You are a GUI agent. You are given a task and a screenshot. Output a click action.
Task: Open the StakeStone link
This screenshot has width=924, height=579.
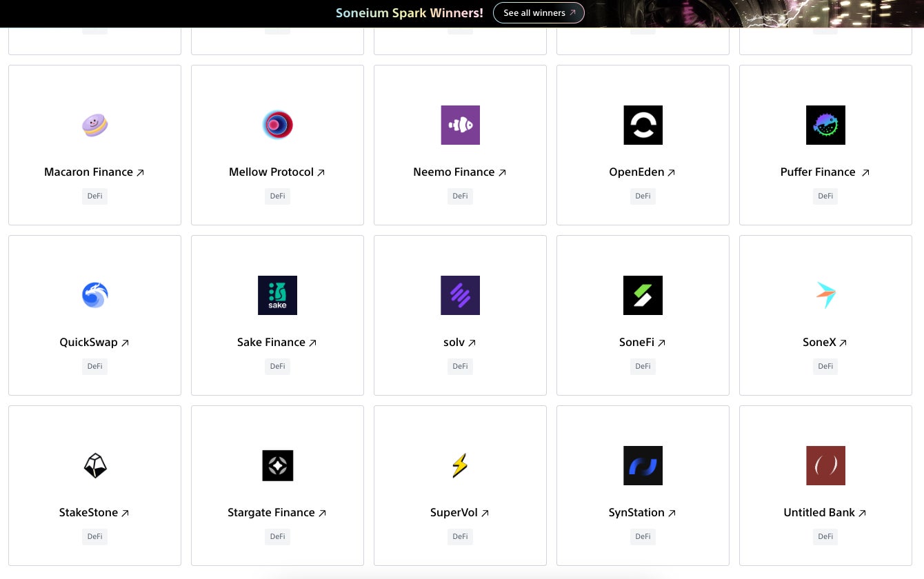pyautogui.click(x=94, y=513)
